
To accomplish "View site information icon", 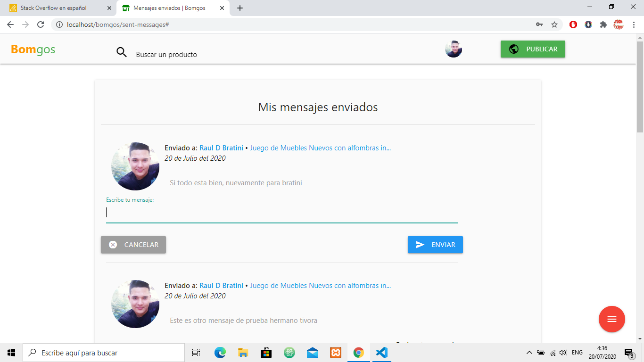I will tap(59, 25).
